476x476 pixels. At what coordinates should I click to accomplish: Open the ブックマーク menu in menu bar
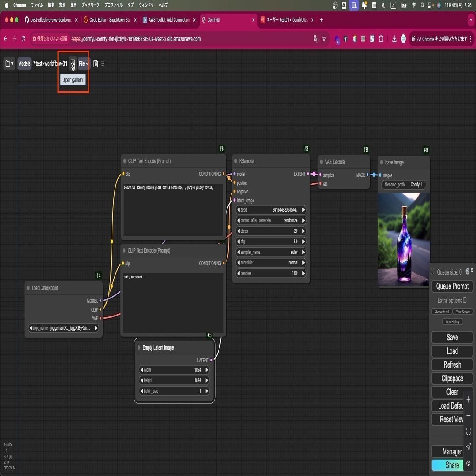tap(90, 5)
